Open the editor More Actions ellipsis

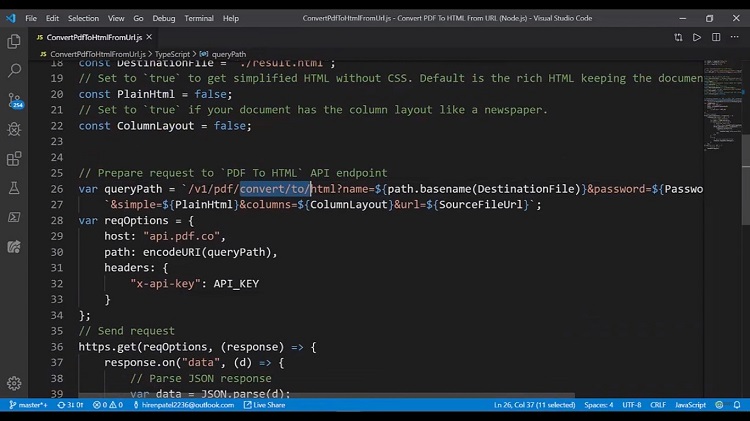pyautogui.click(x=735, y=37)
